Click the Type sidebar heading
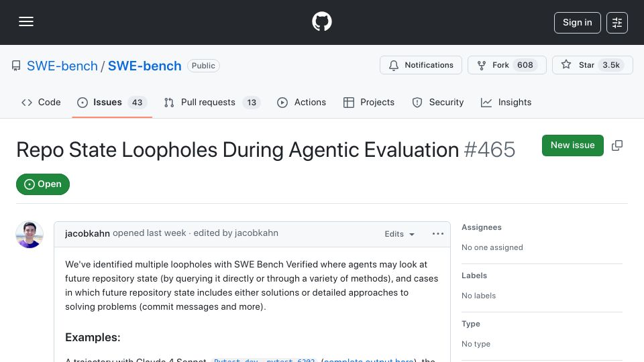The height and width of the screenshot is (362, 644). pos(471,324)
